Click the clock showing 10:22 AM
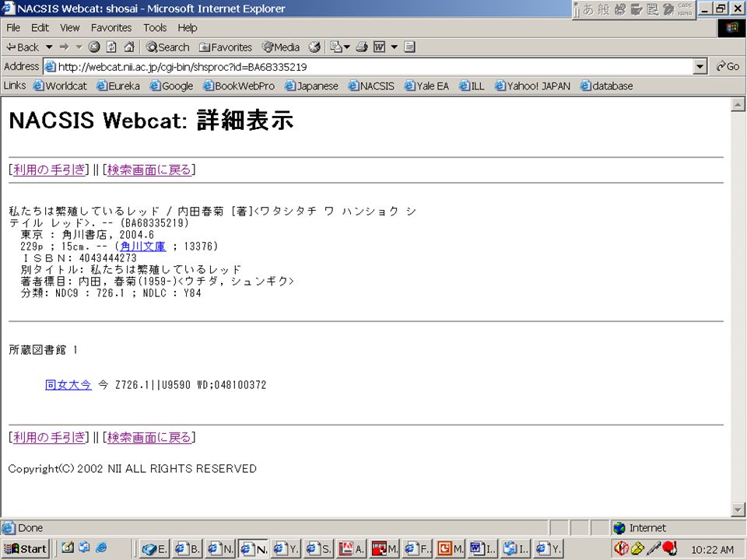The height and width of the screenshot is (560, 747). [x=712, y=550]
